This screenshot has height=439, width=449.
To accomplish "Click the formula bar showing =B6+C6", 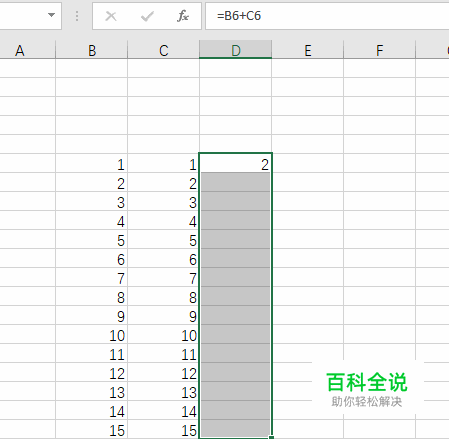I will click(327, 16).
